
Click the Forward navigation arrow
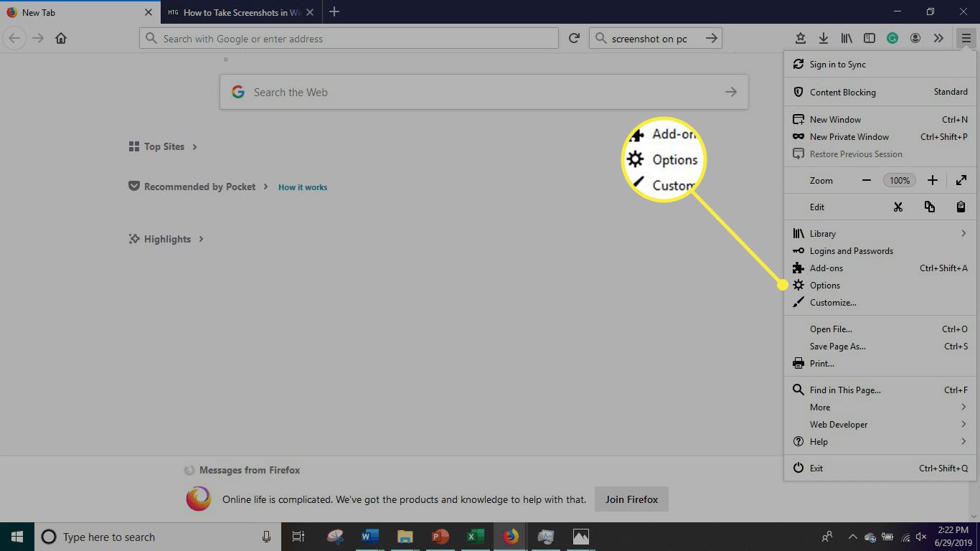(37, 39)
